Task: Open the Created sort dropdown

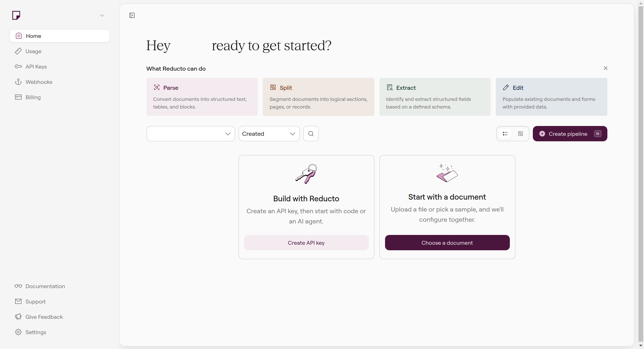Action: [x=269, y=134]
